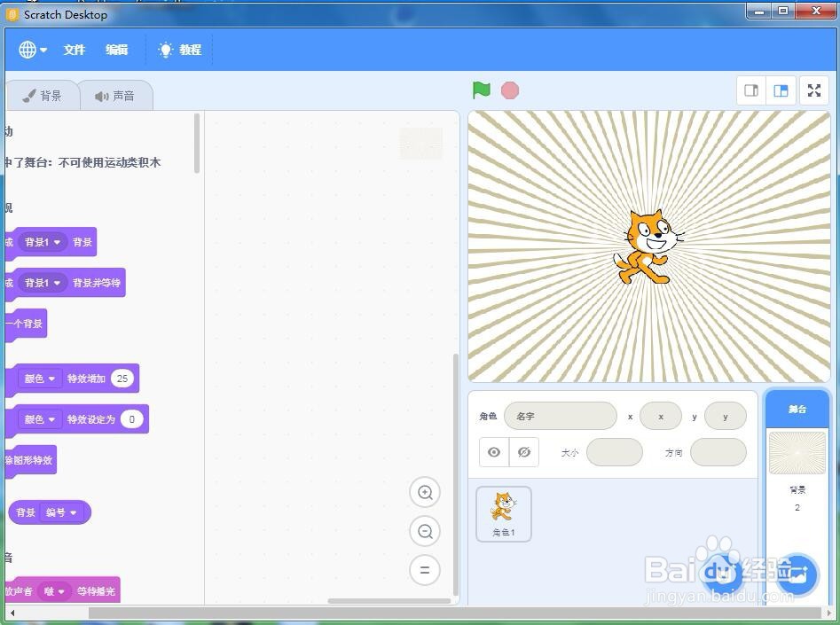Click the y position field
The width and height of the screenshot is (840, 625).
point(726,416)
